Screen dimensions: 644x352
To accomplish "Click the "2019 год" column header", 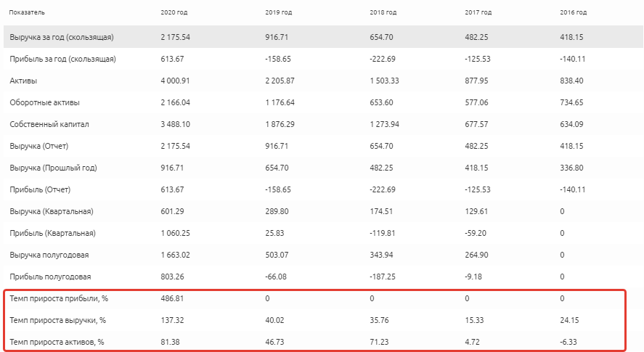I will (x=277, y=12).
